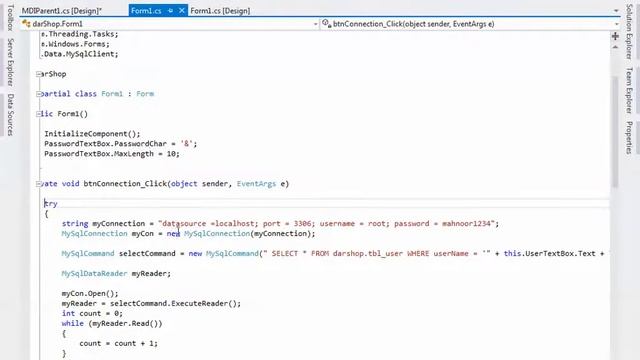
Task: Open the darShop.Form1 class dropdown
Action: [315, 24]
